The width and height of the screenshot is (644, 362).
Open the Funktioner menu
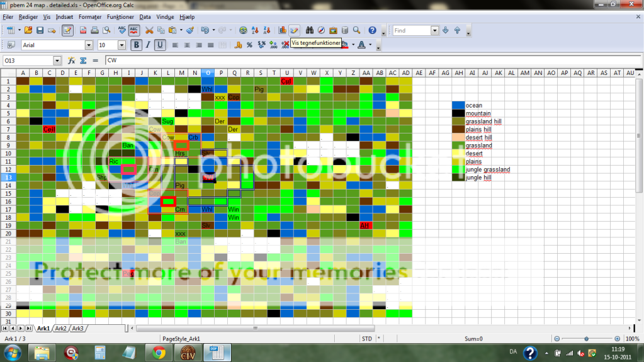tap(120, 17)
